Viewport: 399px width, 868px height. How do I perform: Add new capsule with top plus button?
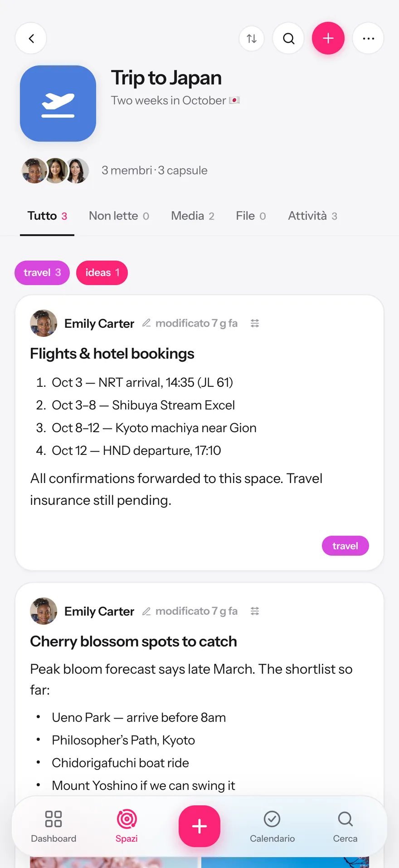[328, 38]
